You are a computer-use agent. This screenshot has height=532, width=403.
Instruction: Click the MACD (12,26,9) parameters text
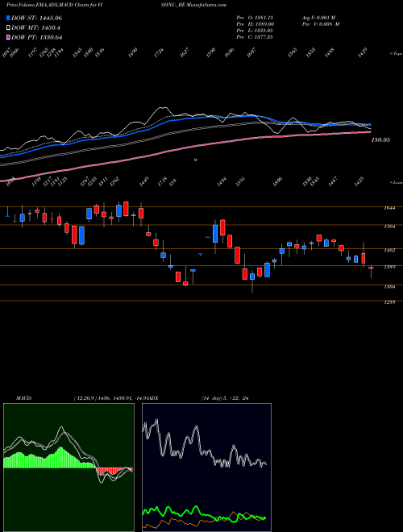pos(110,398)
